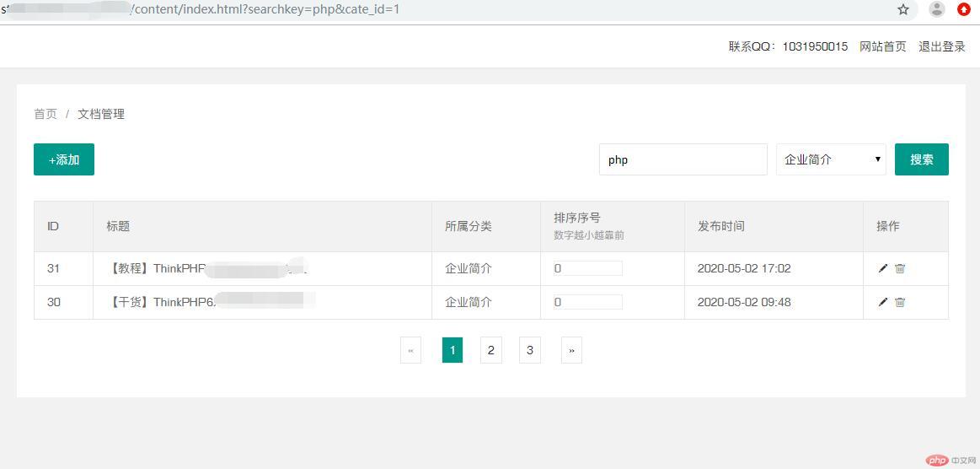Click the search keyword field containing php
Viewport: 980px width, 469px height.
pyautogui.click(x=683, y=159)
